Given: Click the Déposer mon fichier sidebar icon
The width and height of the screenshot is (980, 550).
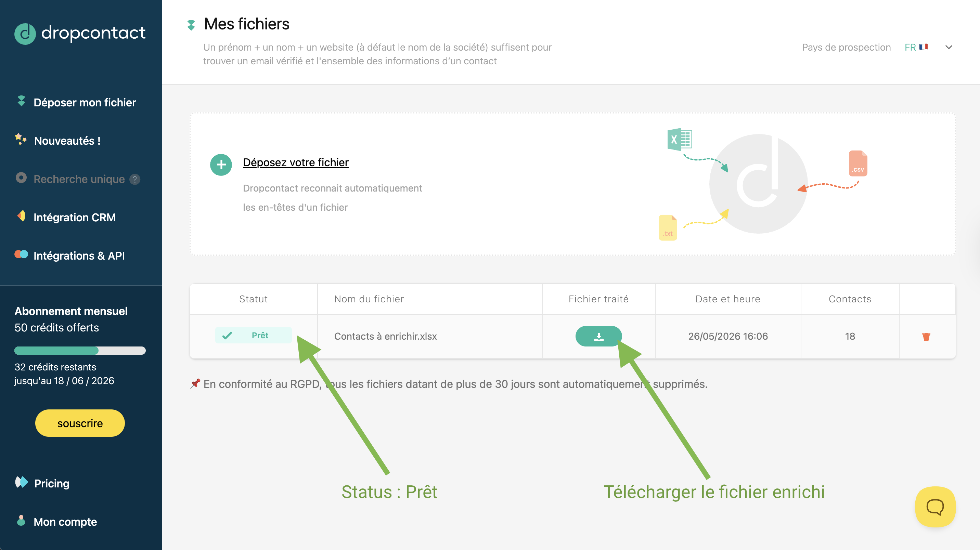Looking at the screenshot, I should [x=21, y=101].
